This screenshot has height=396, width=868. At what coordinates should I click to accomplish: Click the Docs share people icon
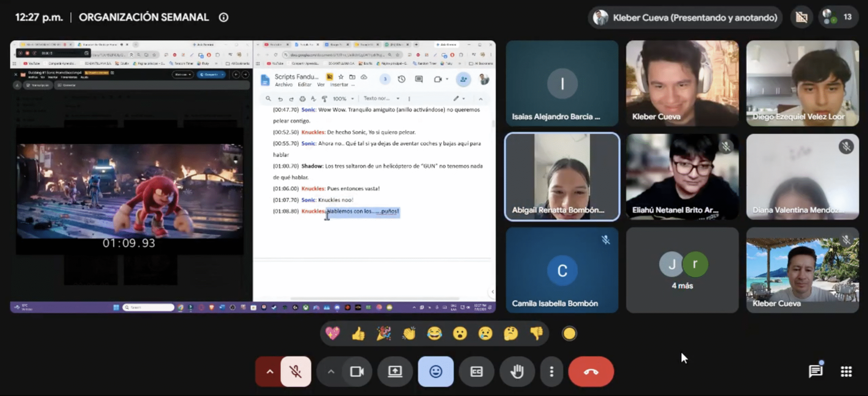coord(463,79)
